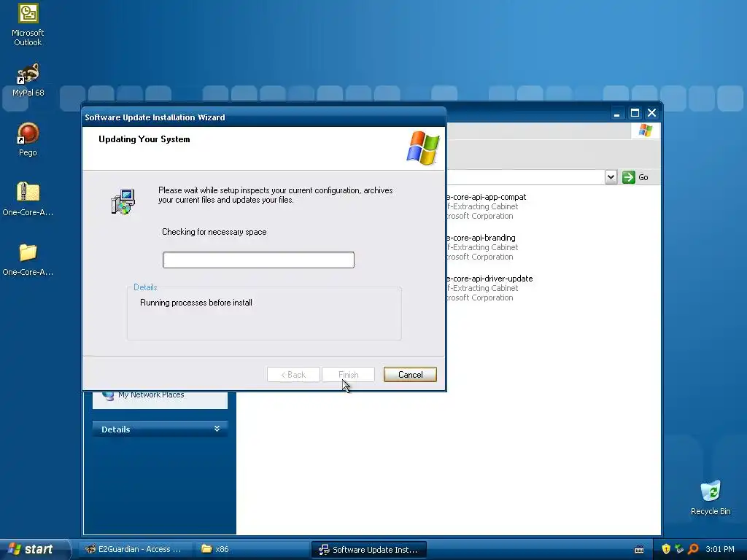Cancel the software update installation

[410, 374]
